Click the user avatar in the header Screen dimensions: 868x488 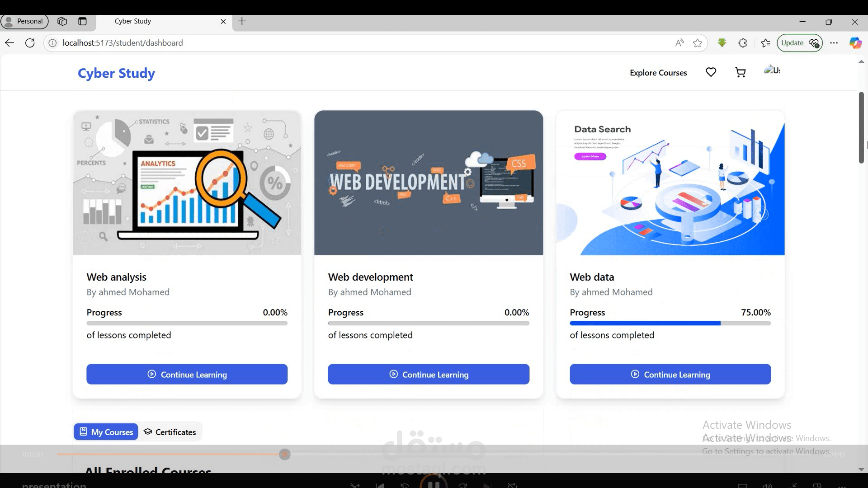[772, 70]
